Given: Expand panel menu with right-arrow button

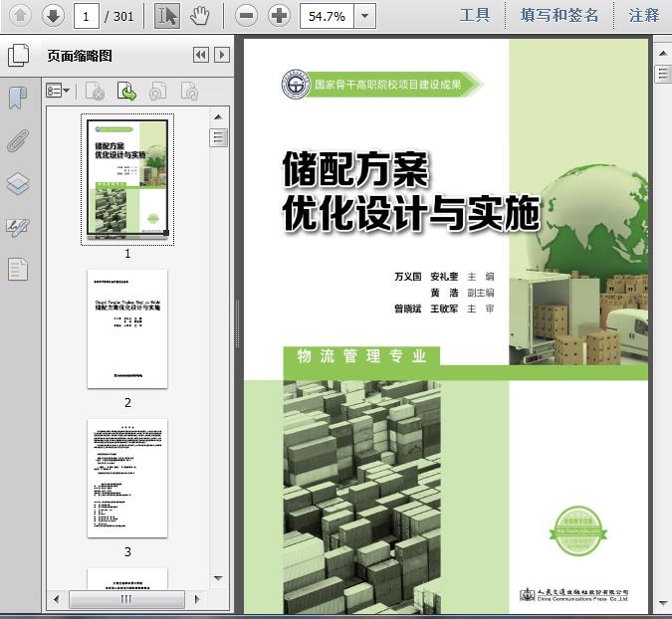Looking at the screenshot, I should coord(222,56).
